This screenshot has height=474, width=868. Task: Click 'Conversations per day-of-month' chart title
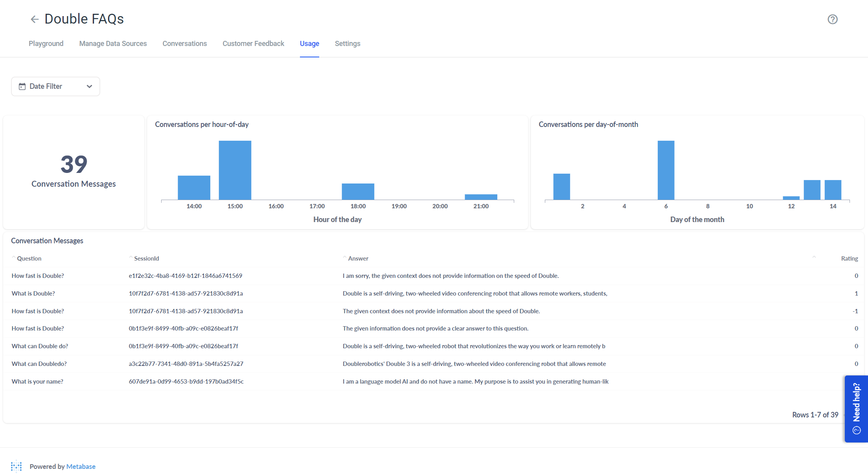point(588,125)
